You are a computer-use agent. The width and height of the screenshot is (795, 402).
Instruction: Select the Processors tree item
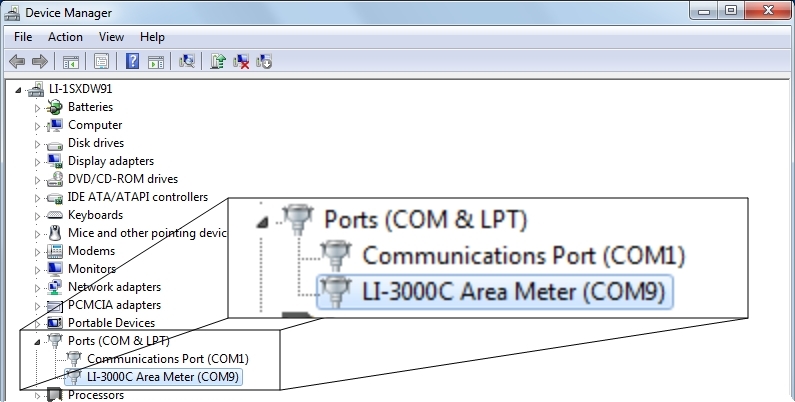tap(96, 395)
